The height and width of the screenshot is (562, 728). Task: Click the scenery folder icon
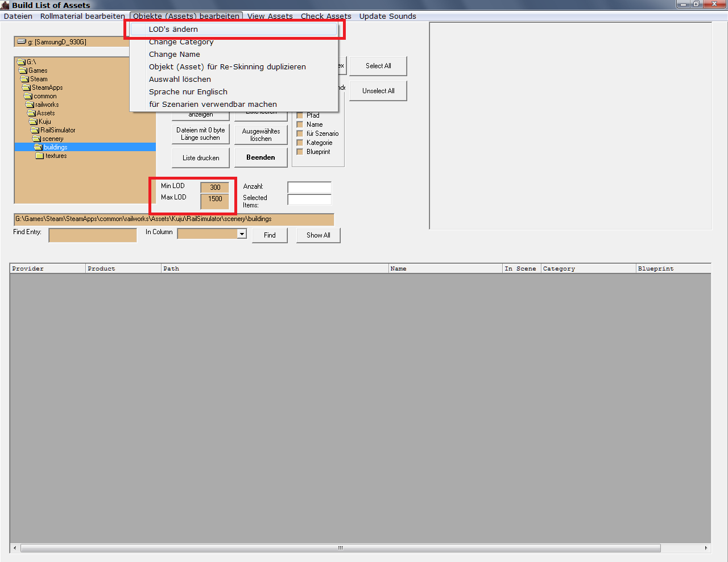tap(37, 139)
